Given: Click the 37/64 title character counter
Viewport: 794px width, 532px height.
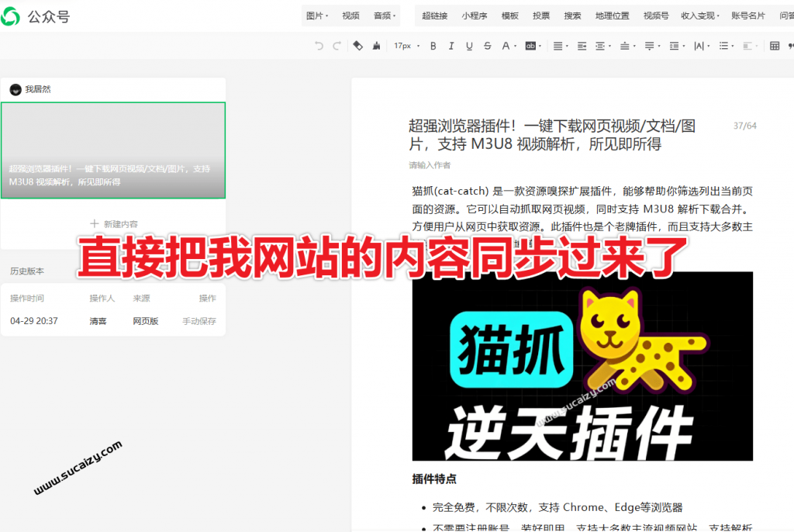Looking at the screenshot, I should pos(745,126).
